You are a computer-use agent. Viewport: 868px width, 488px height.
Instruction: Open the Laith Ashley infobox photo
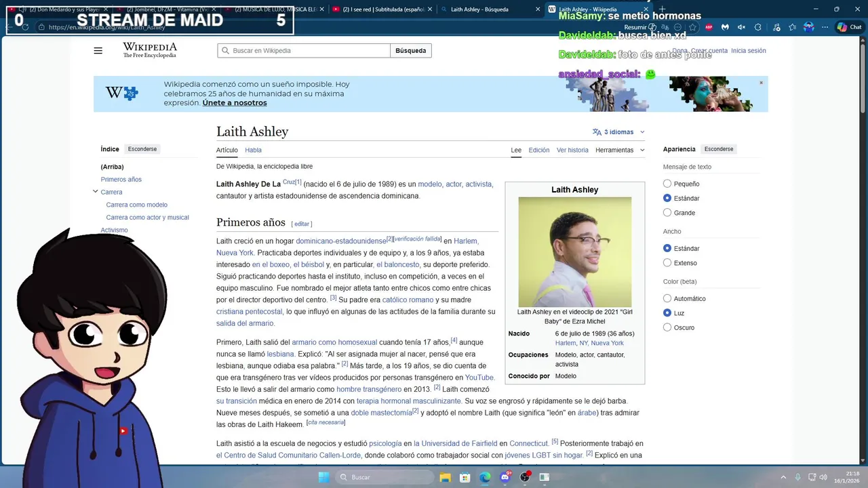(575, 252)
